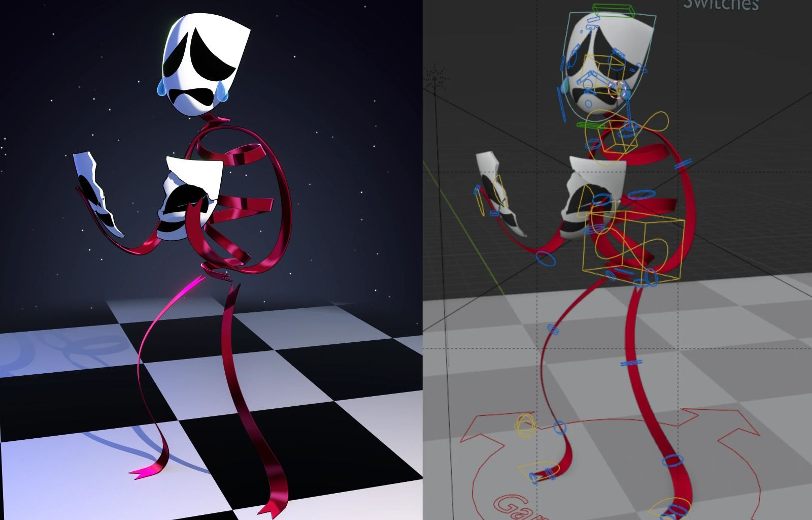The image size is (812, 520).
Task: Open the rendered character image on the left
Action: 211,260
